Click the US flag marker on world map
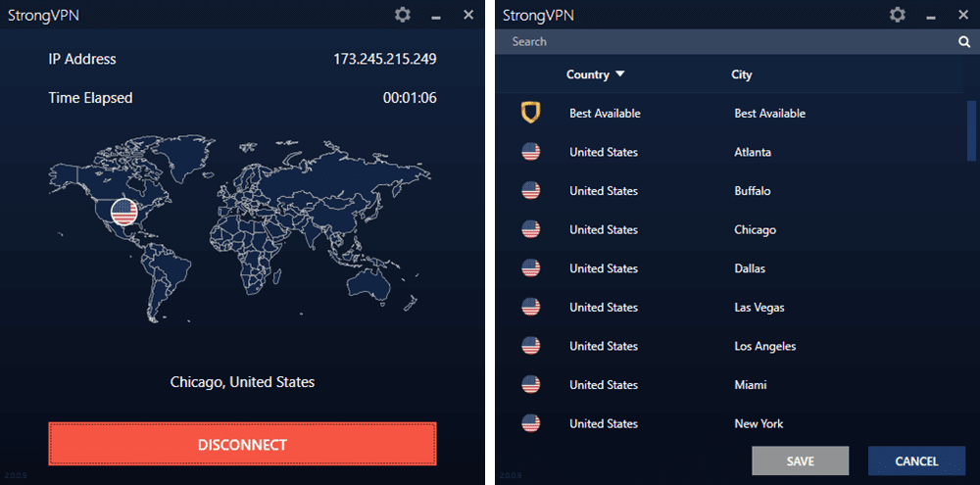 (x=123, y=212)
